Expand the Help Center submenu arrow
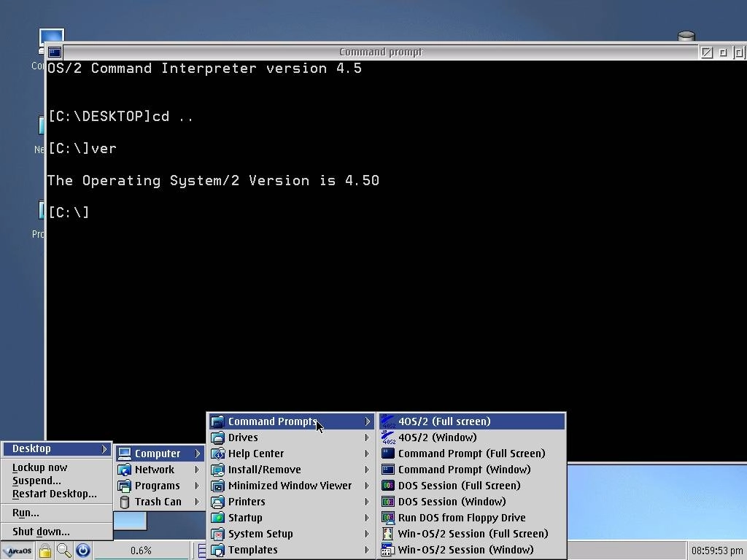This screenshot has height=560, width=747. 368,454
